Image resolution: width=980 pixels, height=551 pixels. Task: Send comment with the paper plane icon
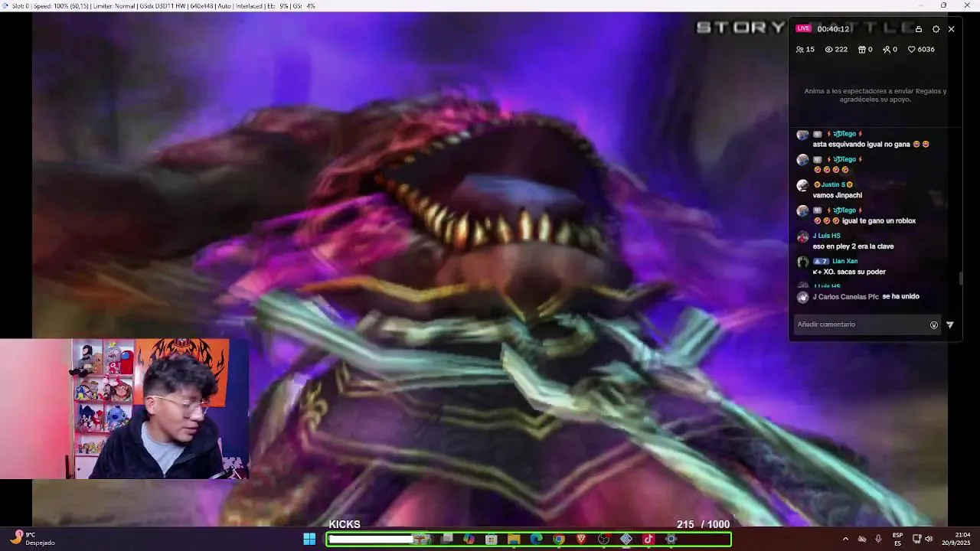tap(950, 324)
